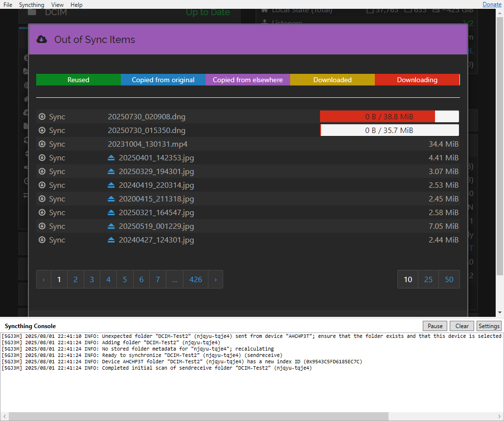The height and width of the screenshot is (421, 504).
Task: Open page 7 of the item list
Action: point(158,279)
